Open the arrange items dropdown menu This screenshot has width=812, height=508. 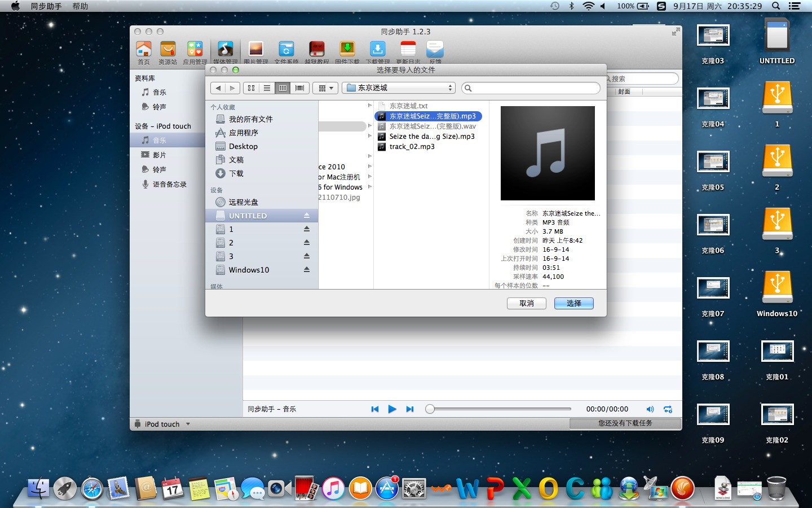325,88
